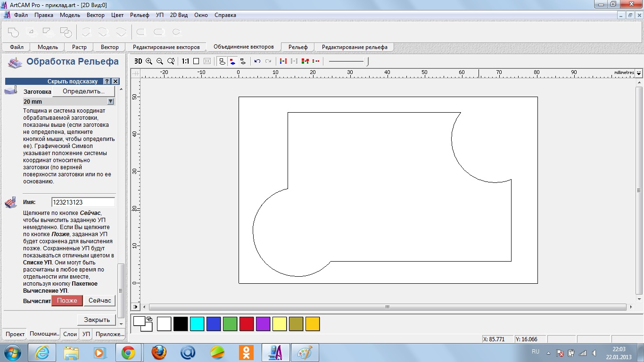Open the Слои panel tab

[70, 334]
